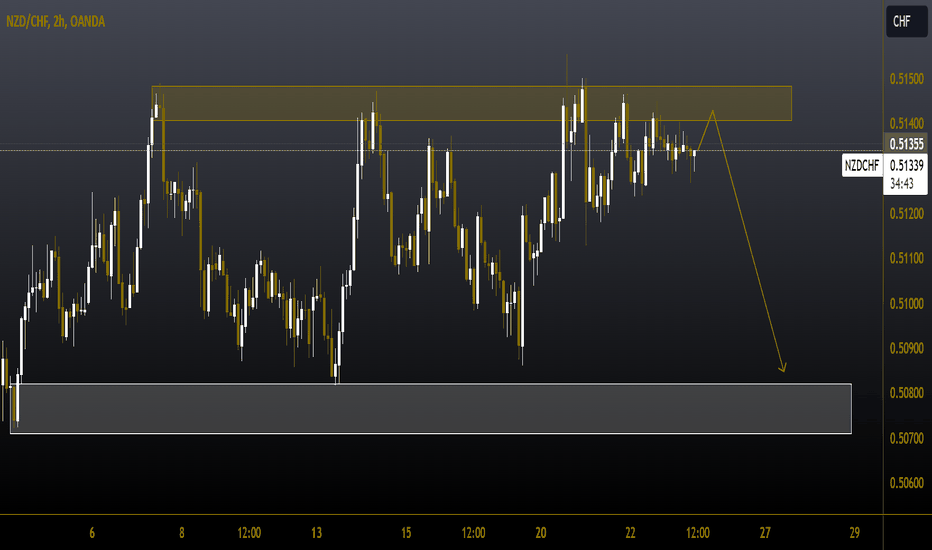Select the 0.50800 price axis label
Viewport: 932px width, 550px height.
(906, 393)
